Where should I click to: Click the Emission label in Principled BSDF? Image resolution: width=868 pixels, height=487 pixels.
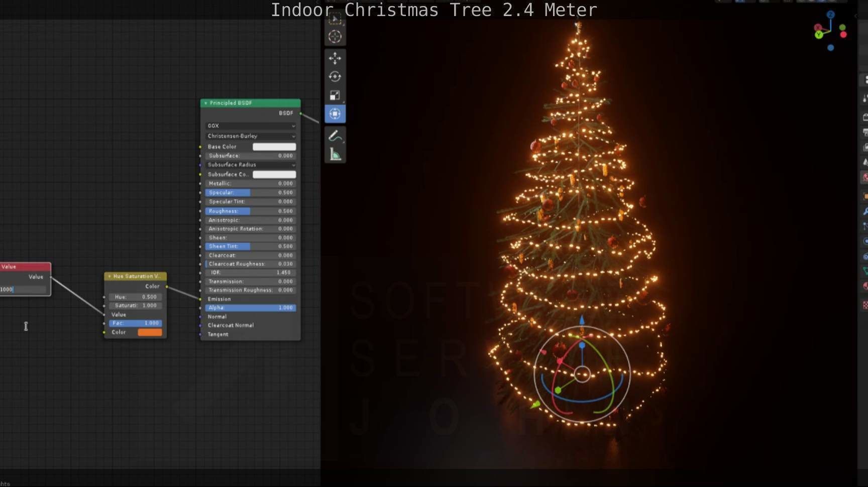point(220,299)
